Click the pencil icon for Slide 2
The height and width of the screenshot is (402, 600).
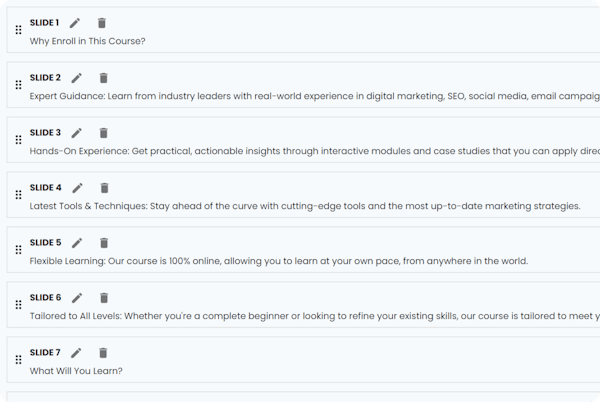[x=77, y=78]
